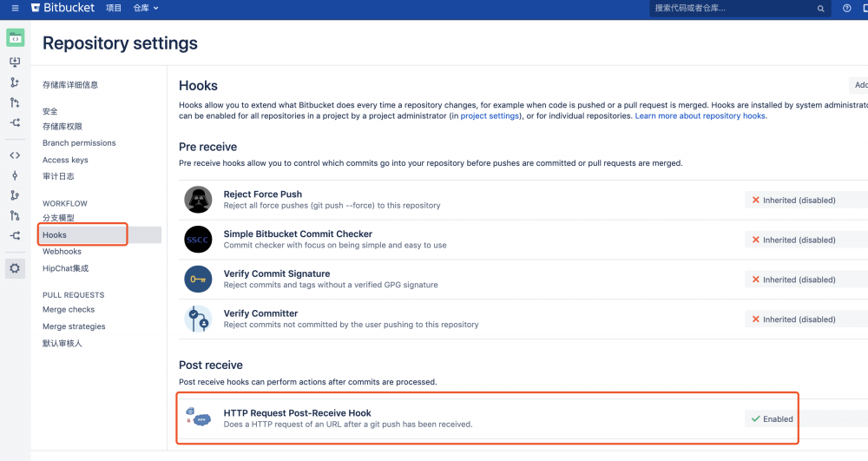Select Hooks in the settings menu
Image resolution: width=868 pixels, height=461 pixels.
point(100,234)
